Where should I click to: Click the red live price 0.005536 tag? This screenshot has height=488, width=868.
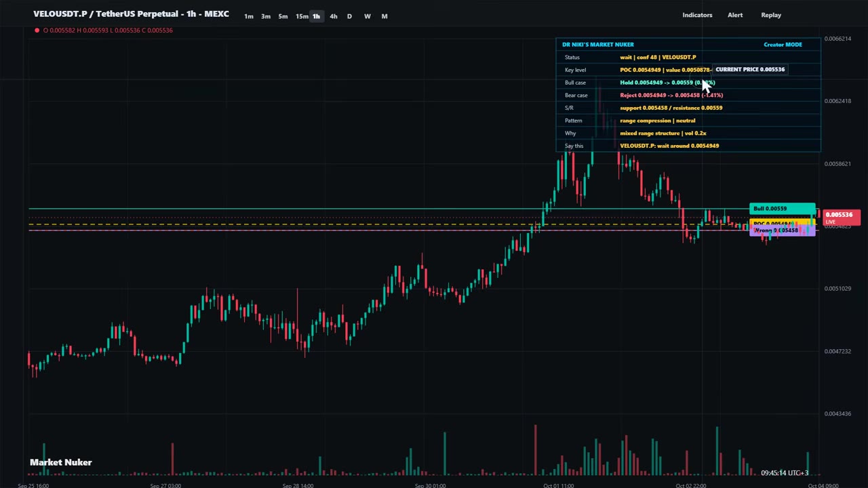point(840,217)
